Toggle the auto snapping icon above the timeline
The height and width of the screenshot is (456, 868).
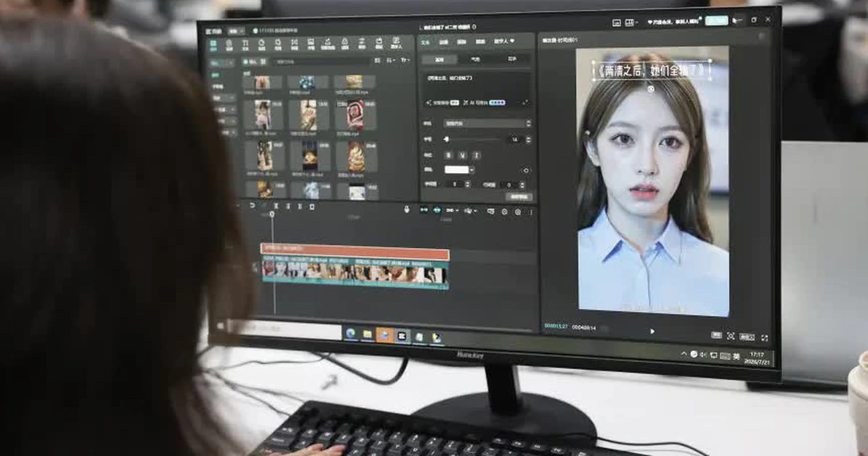[x=438, y=210]
